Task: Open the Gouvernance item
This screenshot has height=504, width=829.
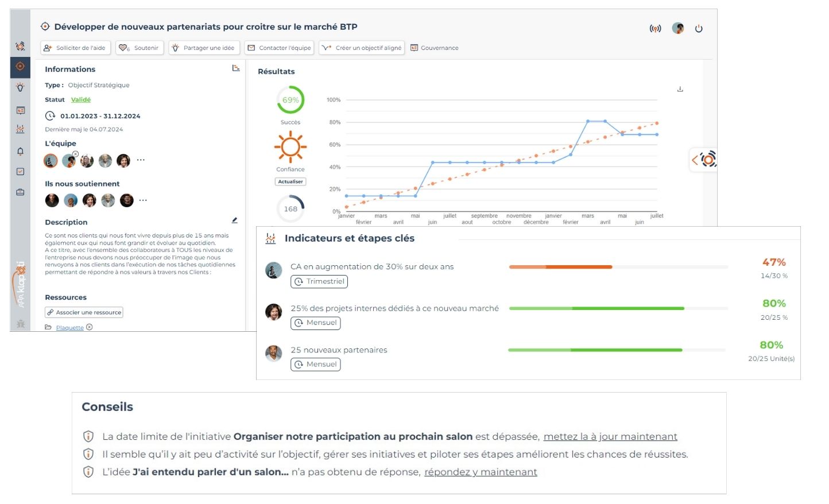Action: pyautogui.click(x=435, y=48)
